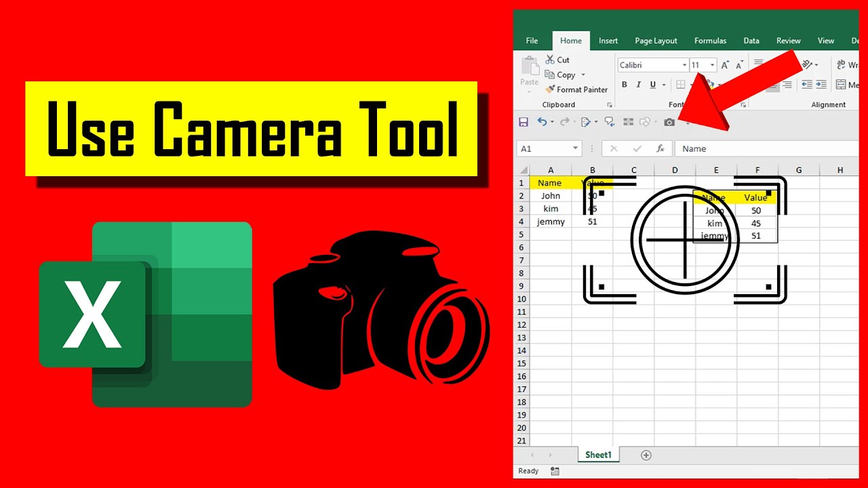Open the Paste options dropdown arrow
This screenshot has width=868, height=488.
tap(530, 92)
